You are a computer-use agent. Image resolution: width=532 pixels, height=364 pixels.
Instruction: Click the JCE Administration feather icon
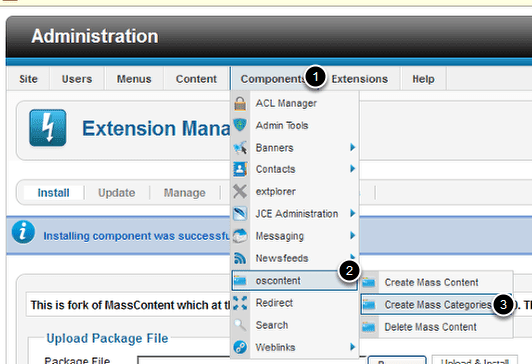[240, 213]
